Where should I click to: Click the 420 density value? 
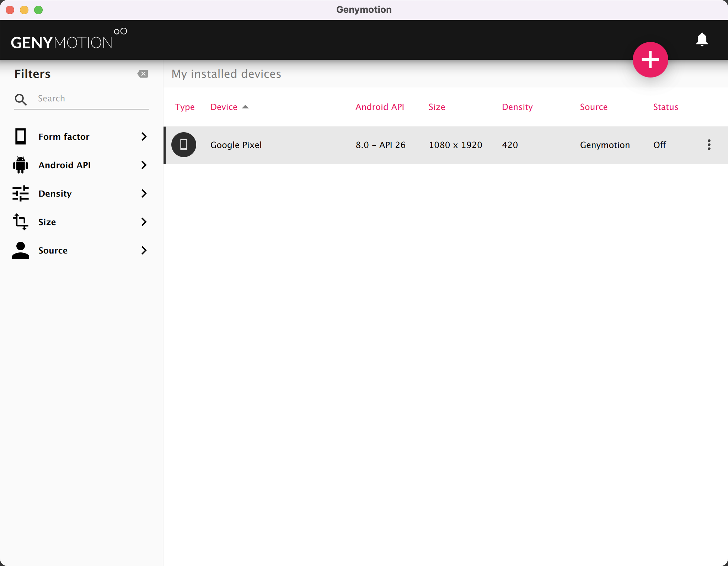coord(510,145)
